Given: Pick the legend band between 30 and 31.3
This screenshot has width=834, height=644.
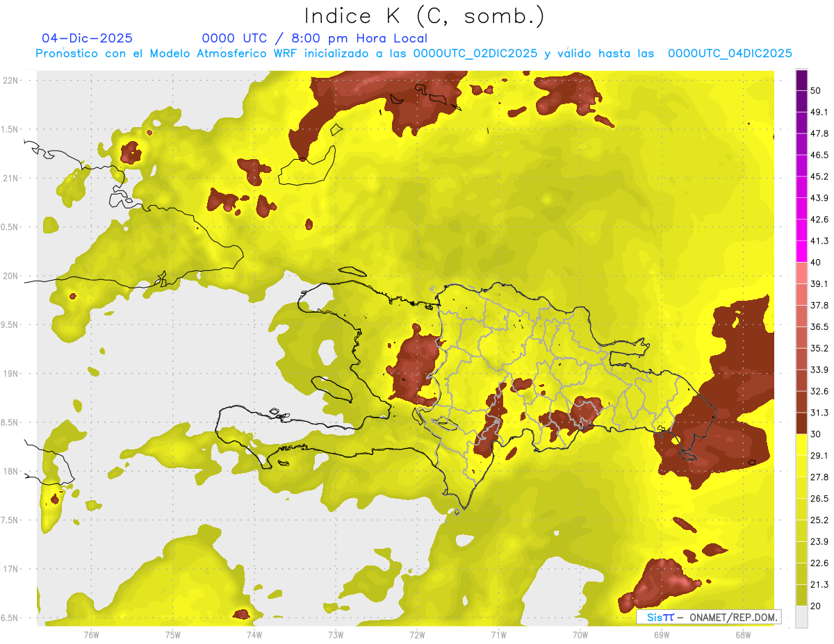Looking at the screenshot, I should [802, 423].
